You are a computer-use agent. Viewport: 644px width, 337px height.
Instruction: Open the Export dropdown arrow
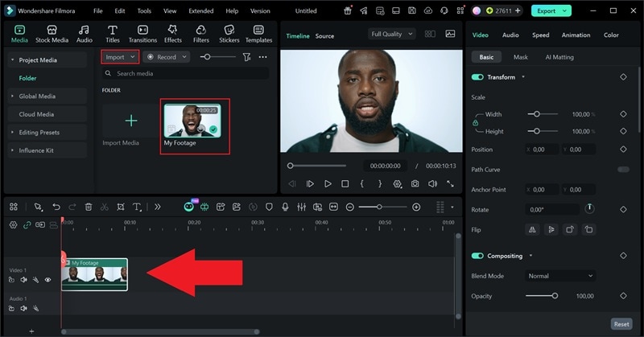coord(565,11)
